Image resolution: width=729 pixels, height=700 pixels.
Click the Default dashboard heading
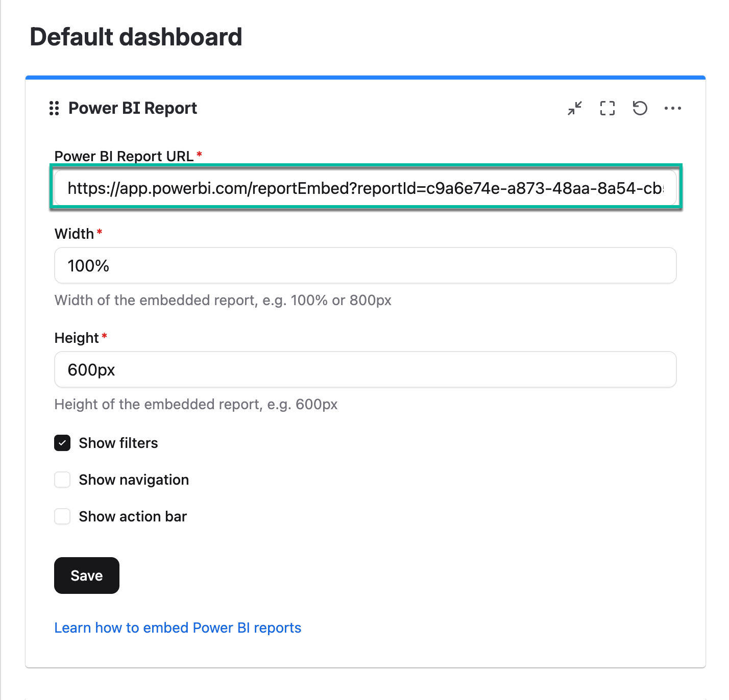click(x=136, y=37)
